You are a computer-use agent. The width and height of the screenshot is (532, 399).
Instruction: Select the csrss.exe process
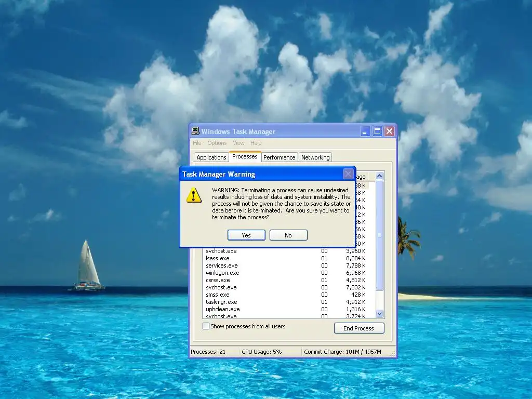[x=286, y=280]
